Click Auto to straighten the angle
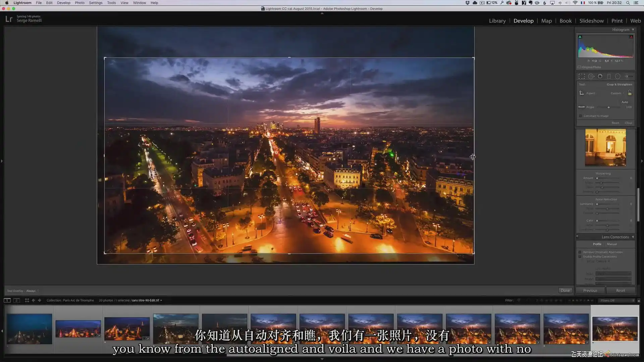644x362 pixels. tap(625, 102)
